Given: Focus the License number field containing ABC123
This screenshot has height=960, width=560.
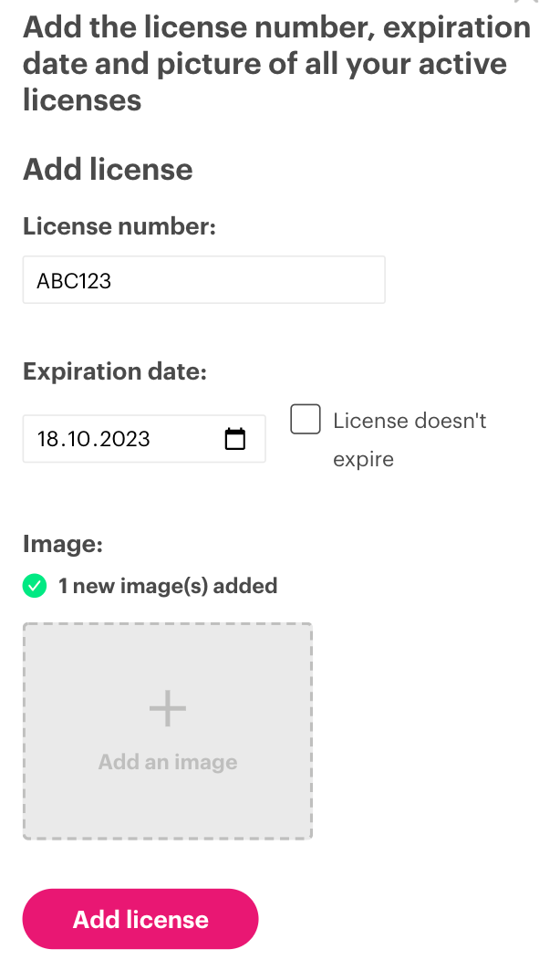Looking at the screenshot, I should pos(203,280).
